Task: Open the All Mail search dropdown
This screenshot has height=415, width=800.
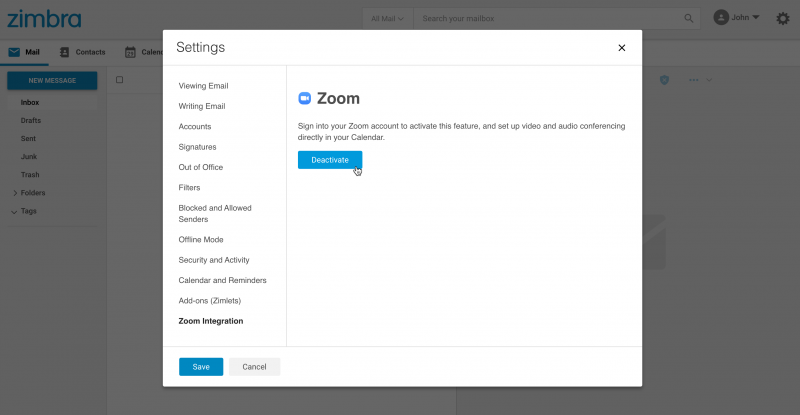Action: click(x=387, y=18)
